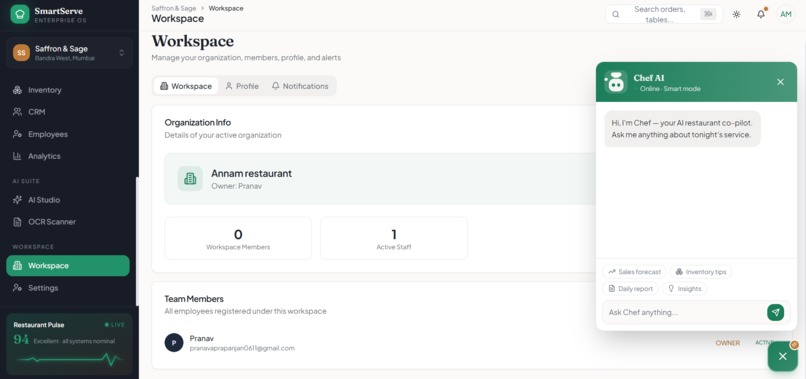This screenshot has width=806, height=379.
Task: Click the OWNER role badge
Action: [728, 343]
